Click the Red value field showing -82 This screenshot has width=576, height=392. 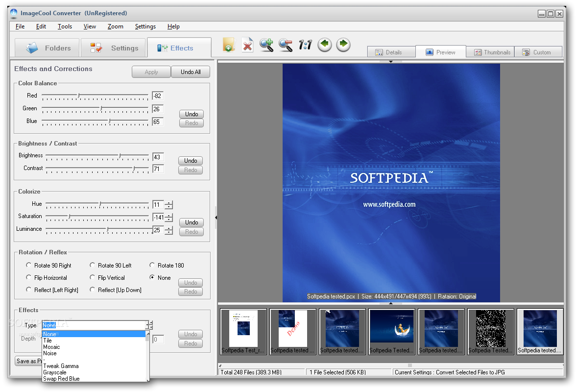158,96
